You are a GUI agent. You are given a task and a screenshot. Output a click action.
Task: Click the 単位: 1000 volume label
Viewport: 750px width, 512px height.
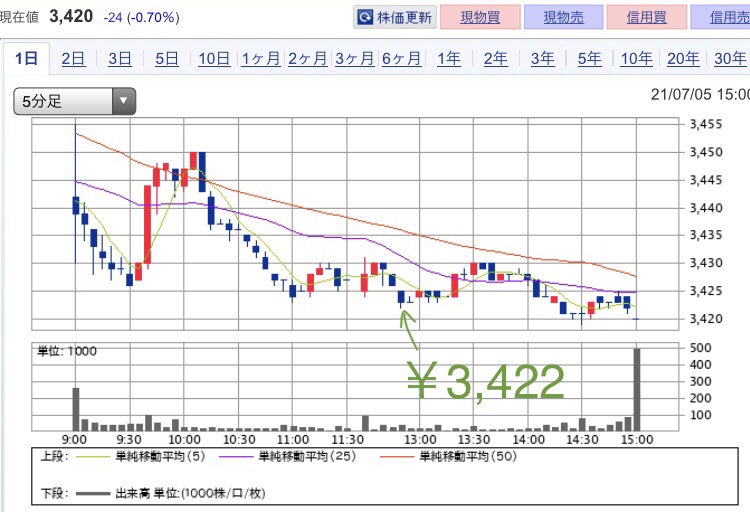pos(67,351)
